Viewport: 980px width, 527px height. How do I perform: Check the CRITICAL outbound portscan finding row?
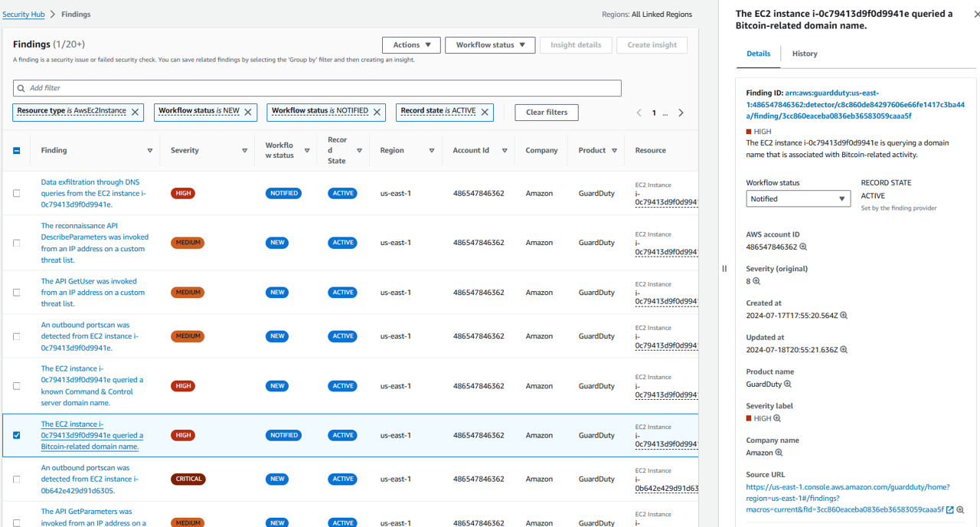click(17, 480)
